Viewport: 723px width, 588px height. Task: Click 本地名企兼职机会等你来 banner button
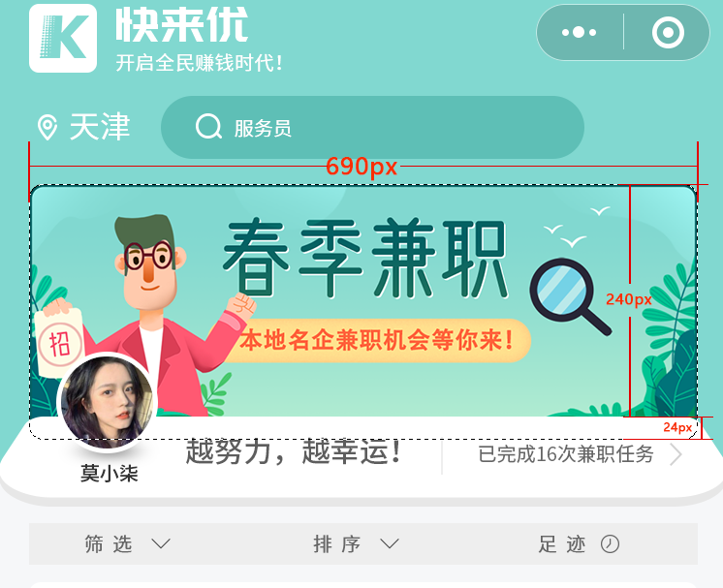point(376,341)
